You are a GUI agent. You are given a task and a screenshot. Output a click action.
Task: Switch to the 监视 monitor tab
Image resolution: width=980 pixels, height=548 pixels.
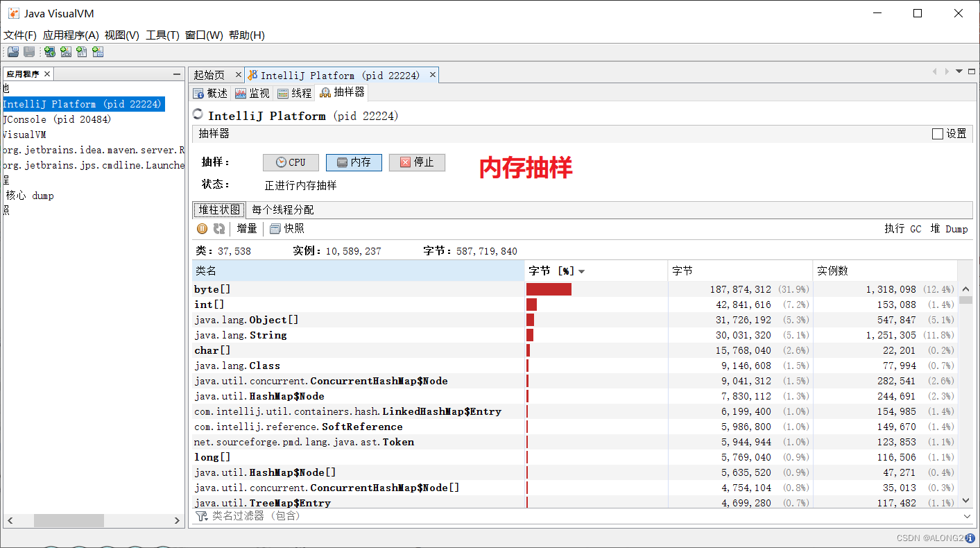pyautogui.click(x=252, y=93)
